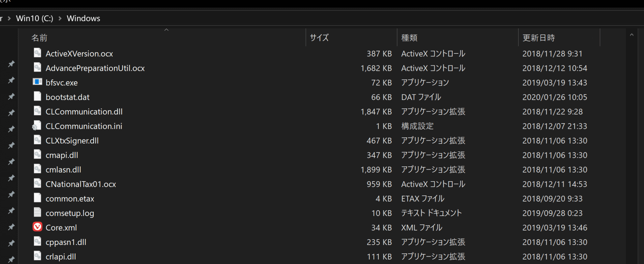Click the CLCommunication.ini gear file icon
The height and width of the screenshot is (264, 644).
click(x=37, y=126)
